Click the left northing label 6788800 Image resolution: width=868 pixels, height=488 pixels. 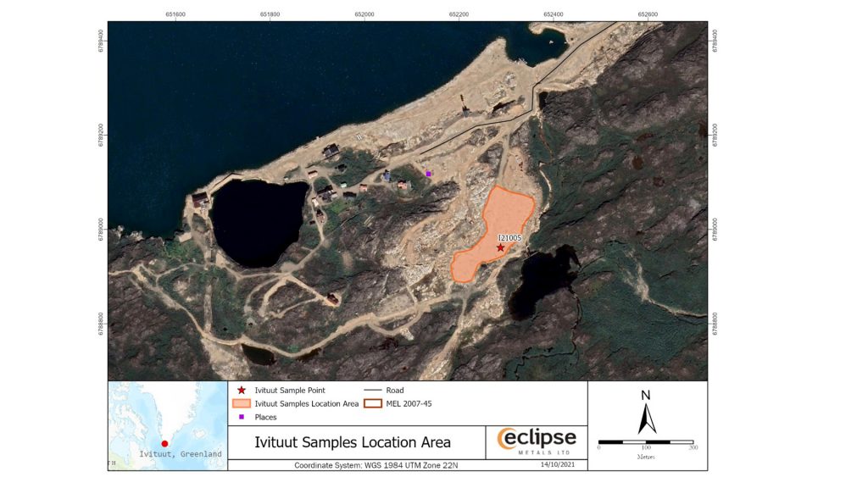[x=101, y=324]
